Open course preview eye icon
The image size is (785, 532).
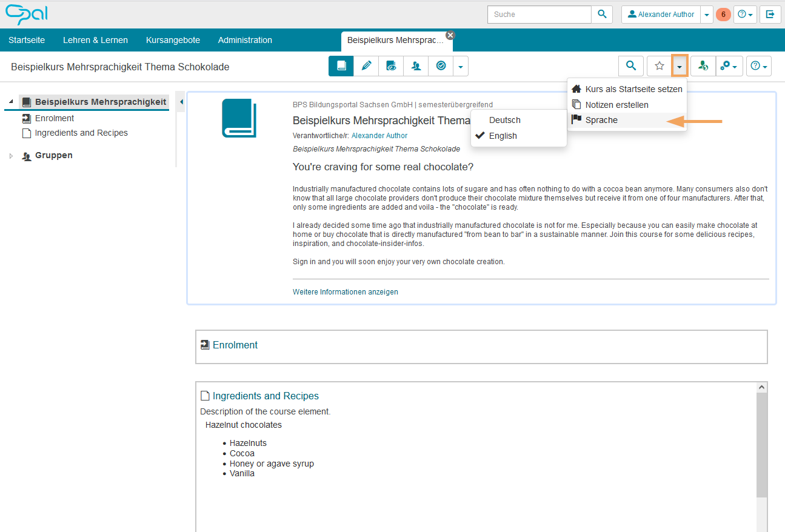(392, 66)
